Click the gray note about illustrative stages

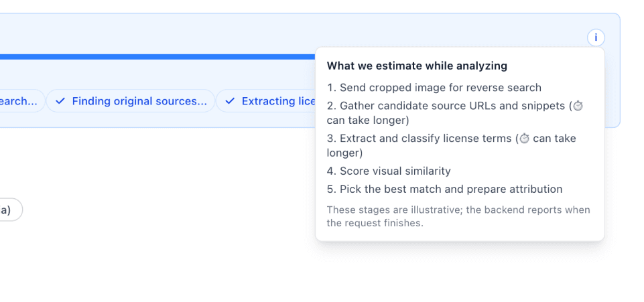[458, 210]
